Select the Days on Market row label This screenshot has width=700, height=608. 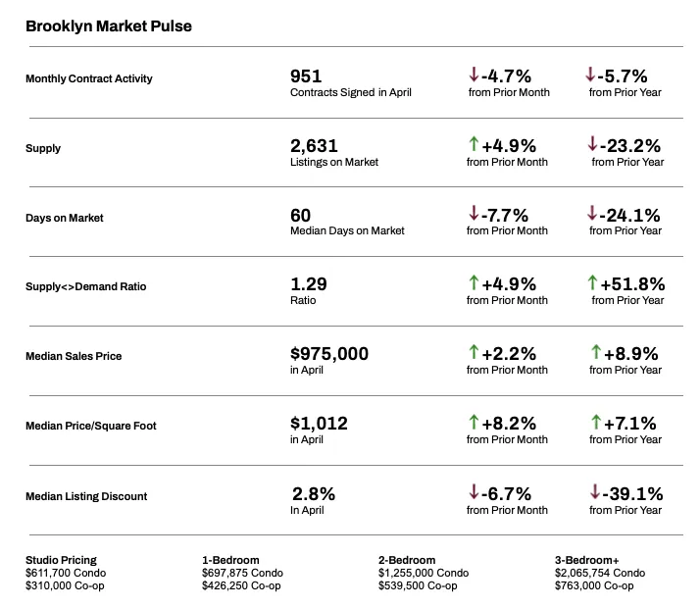65,218
